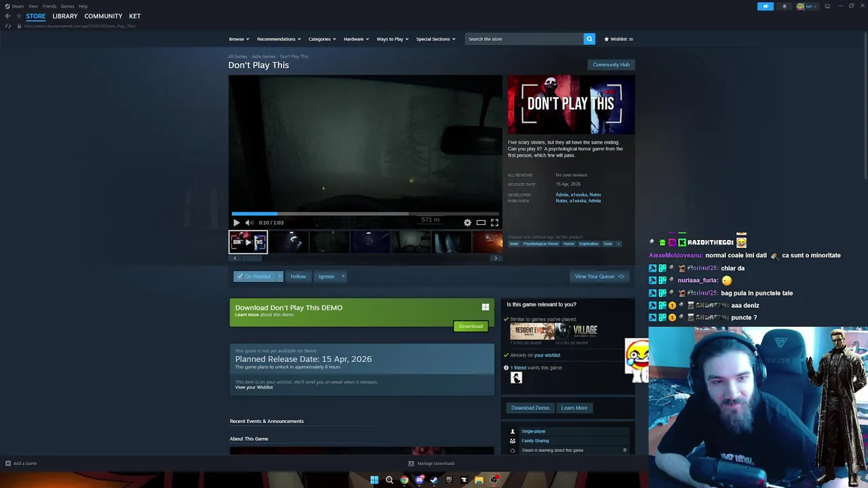Open the ket account dropdown
Screen dimensions: 868x488
coord(806,6)
